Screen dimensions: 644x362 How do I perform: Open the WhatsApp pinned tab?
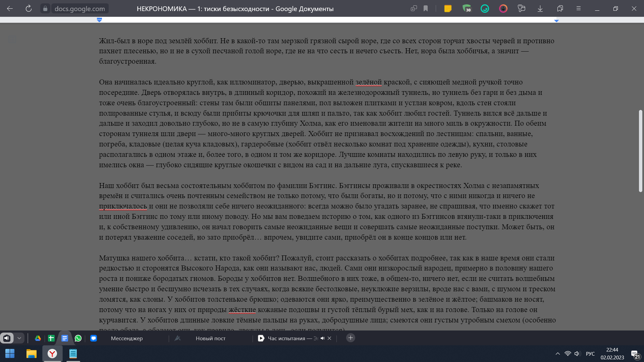point(78,338)
